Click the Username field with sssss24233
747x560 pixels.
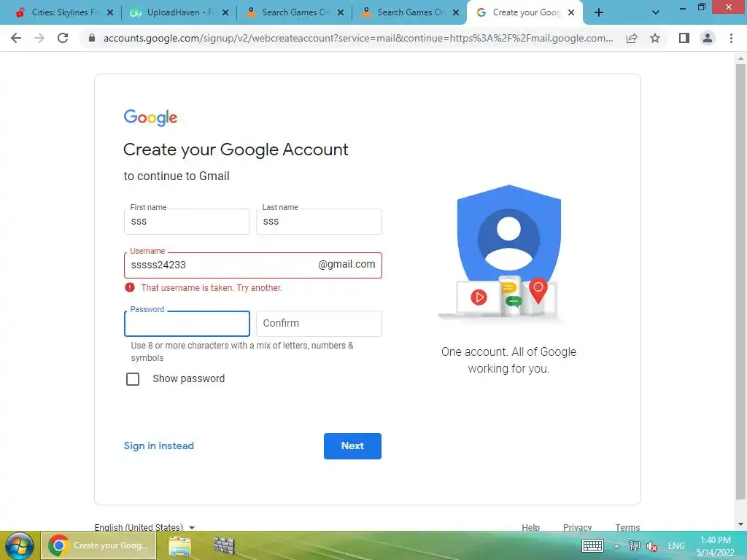tap(253, 265)
